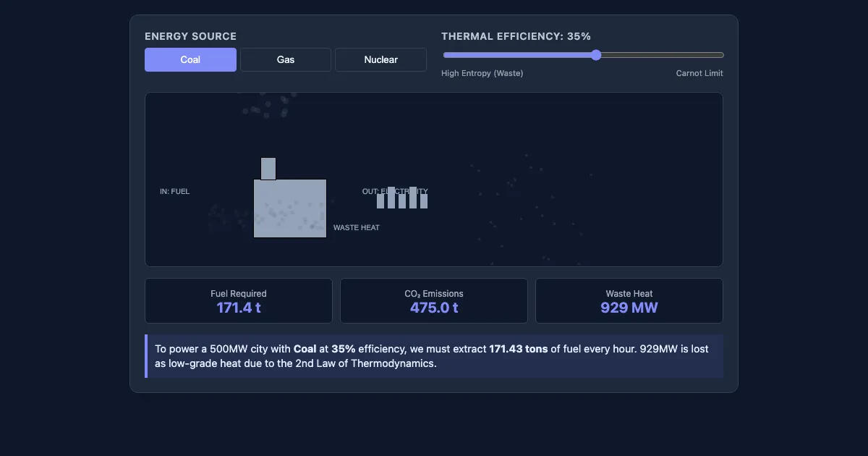
Task: Click the power plant building in simulation
Action: click(x=290, y=208)
